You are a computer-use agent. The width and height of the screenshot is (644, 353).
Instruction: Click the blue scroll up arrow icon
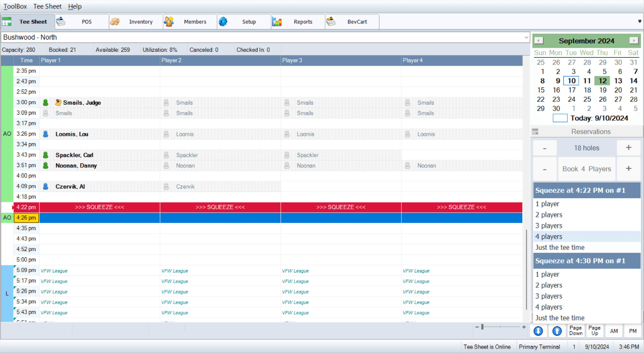coord(557,331)
